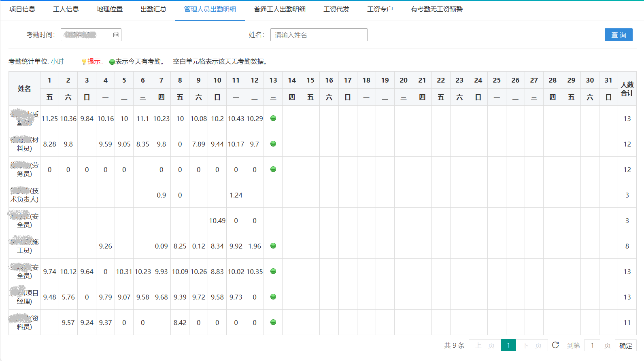Click the cell value 8.42
Image resolution: width=644 pixels, height=361 pixels.
pyautogui.click(x=180, y=323)
